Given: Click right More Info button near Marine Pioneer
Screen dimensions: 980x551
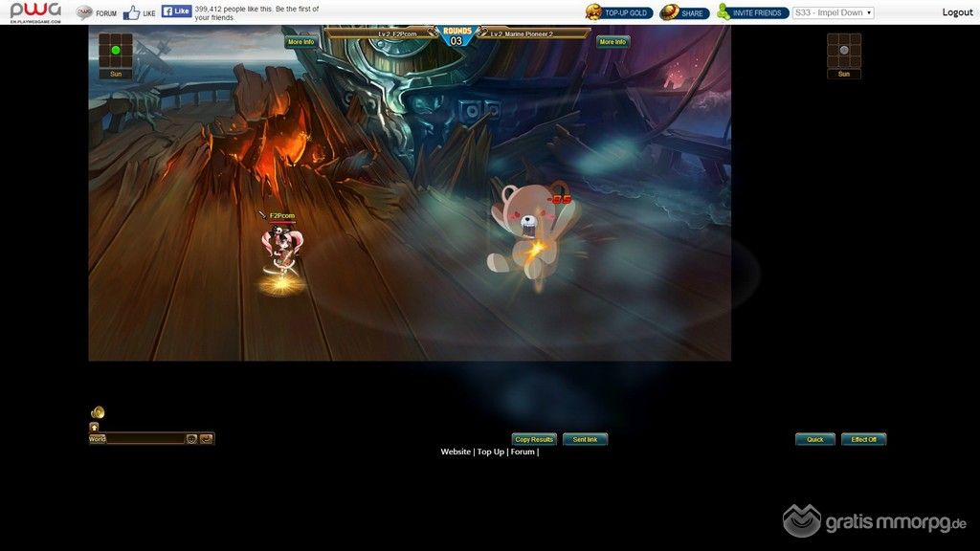Looking at the screenshot, I should 612,42.
